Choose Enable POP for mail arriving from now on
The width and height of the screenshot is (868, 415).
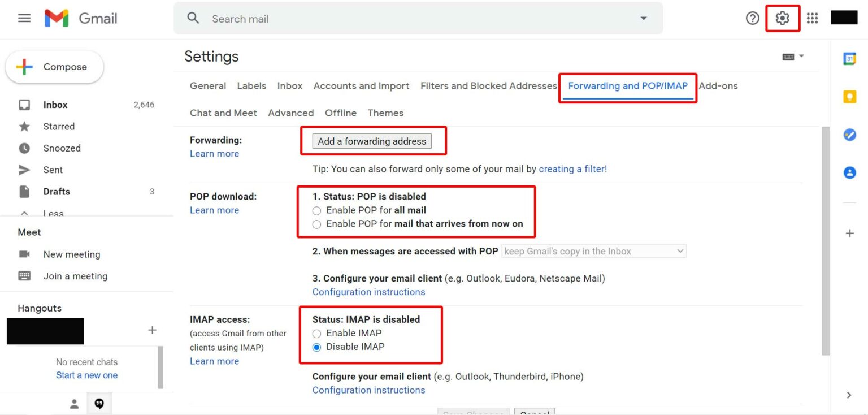coord(316,224)
